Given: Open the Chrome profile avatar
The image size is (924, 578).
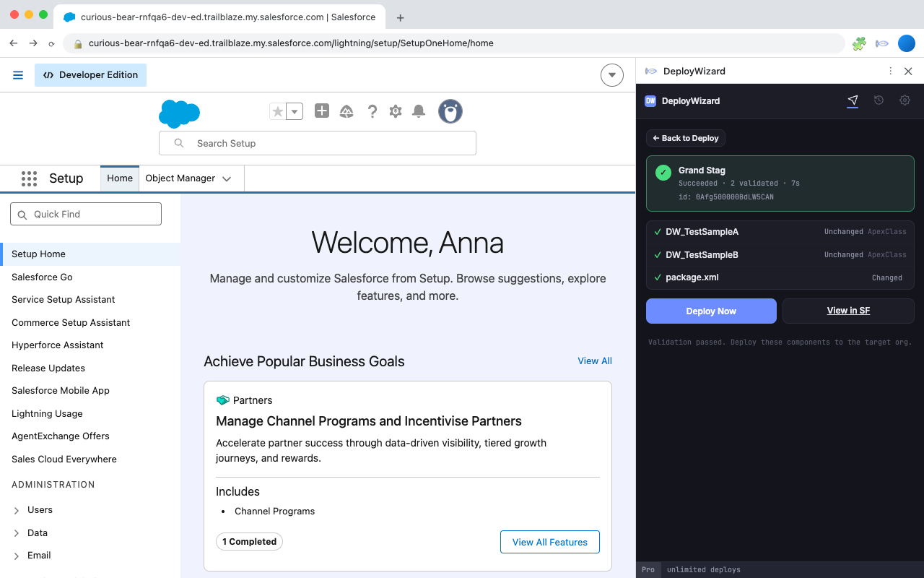Looking at the screenshot, I should (x=907, y=43).
